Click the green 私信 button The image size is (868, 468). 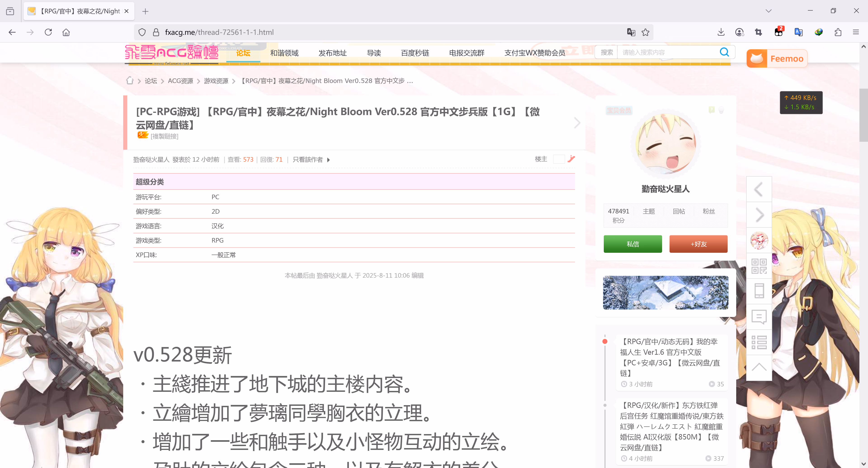632,244
